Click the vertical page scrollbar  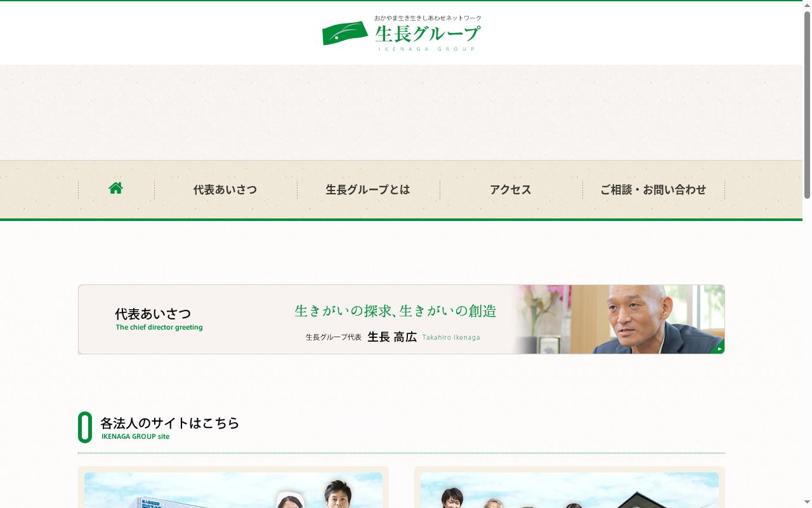click(807, 105)
